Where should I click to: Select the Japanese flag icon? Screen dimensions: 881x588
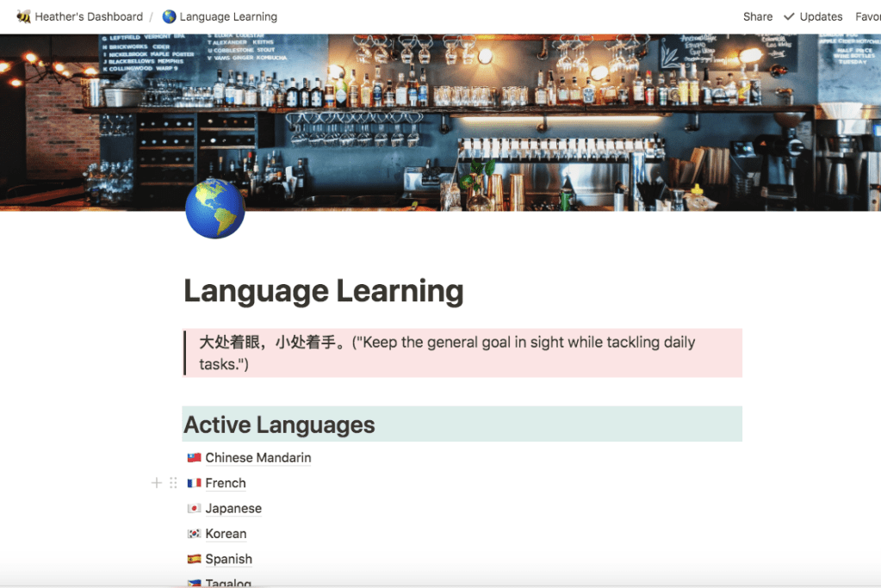(194, 509)
